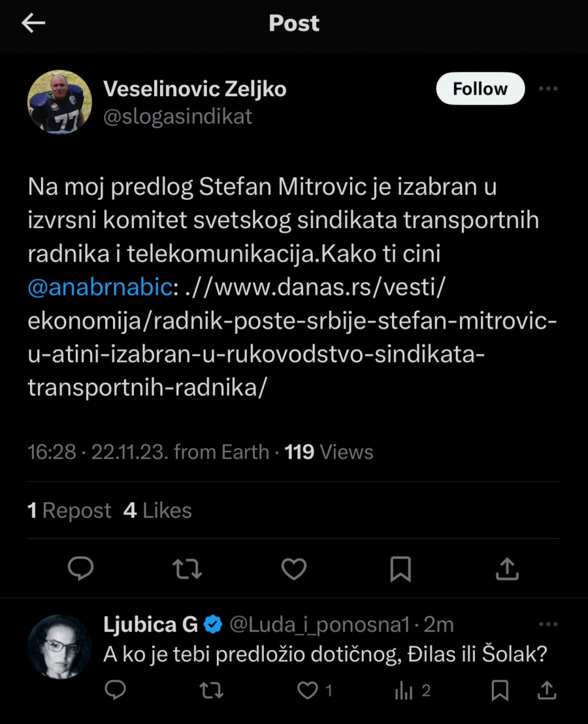
Task: View analytics for Ljubica G's comment
Action: (404, 690)
